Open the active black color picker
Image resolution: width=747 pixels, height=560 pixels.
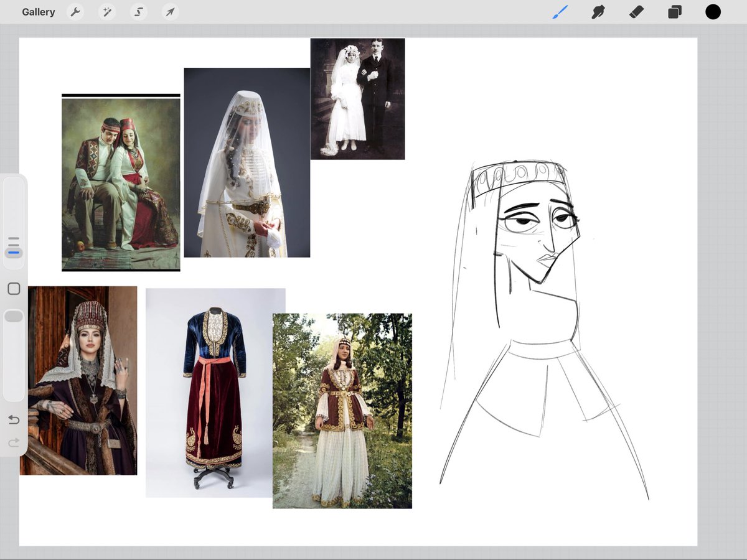[713, 12]
